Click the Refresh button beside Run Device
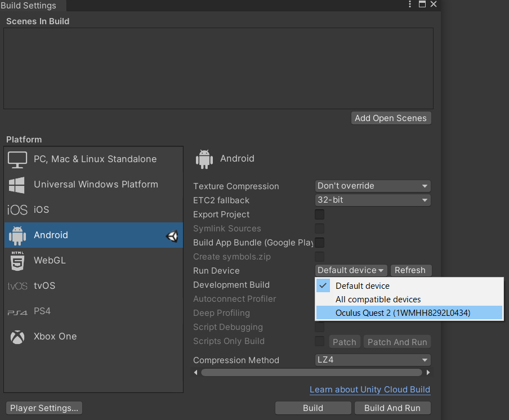Image resolution: width=509 pixels, height=420 pixels. point(410,270)
